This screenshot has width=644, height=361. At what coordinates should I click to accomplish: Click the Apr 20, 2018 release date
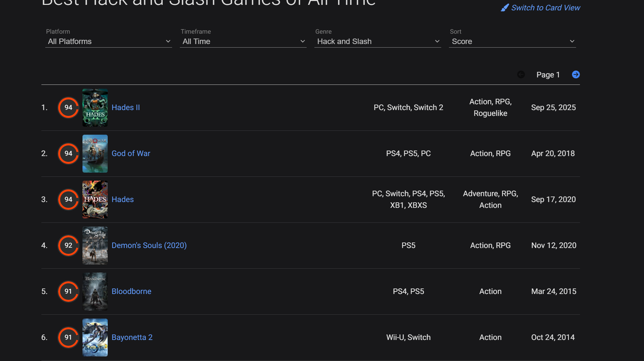pos(553,153)
